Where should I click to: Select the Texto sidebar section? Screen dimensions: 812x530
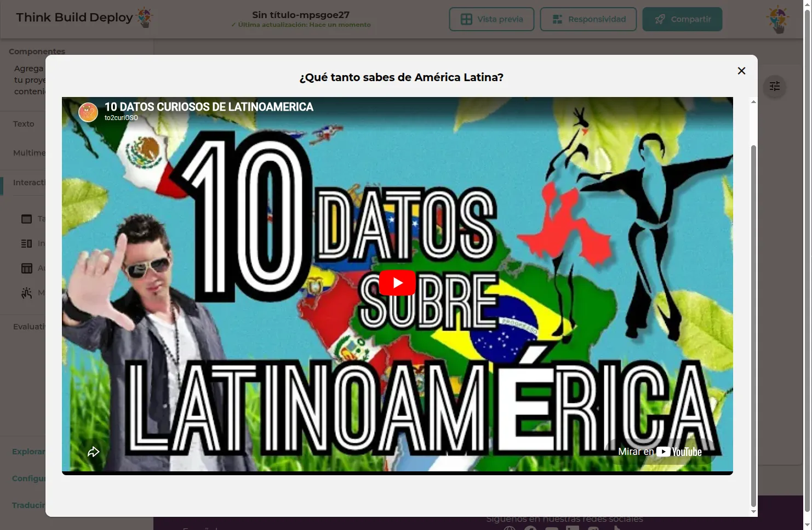24,124
